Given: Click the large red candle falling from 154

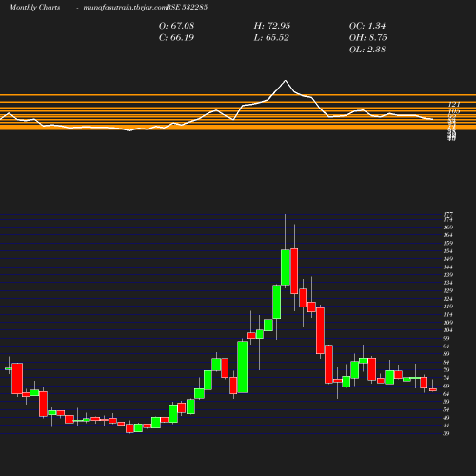Looking at the screenshot, I should pos(294,271).
